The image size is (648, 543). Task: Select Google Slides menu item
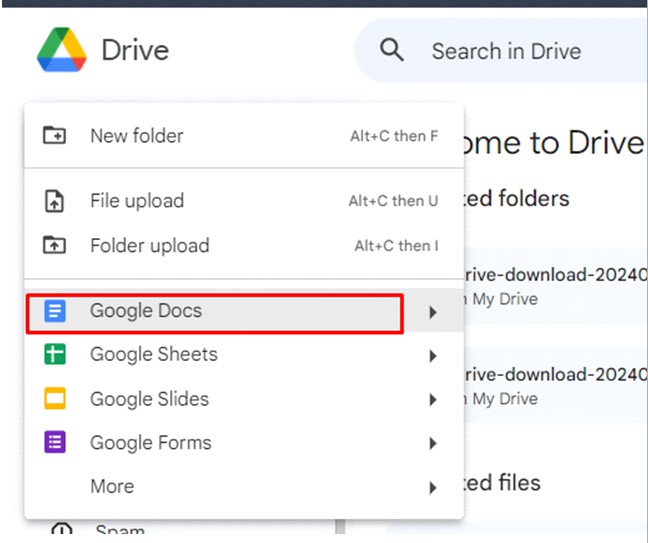[244, 399]
